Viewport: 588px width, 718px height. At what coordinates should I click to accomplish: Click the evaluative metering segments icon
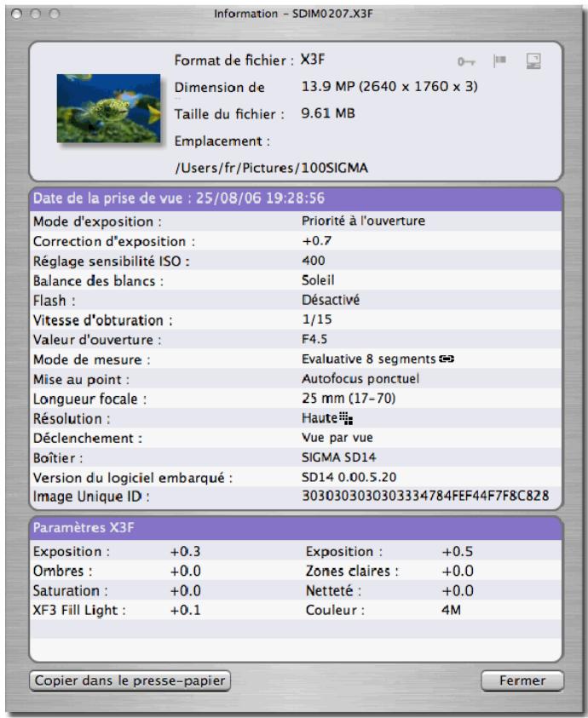447,359
